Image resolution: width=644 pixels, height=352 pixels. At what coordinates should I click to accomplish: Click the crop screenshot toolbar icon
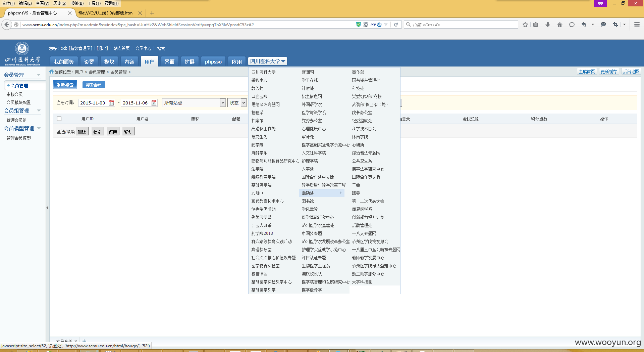point(615,25)
